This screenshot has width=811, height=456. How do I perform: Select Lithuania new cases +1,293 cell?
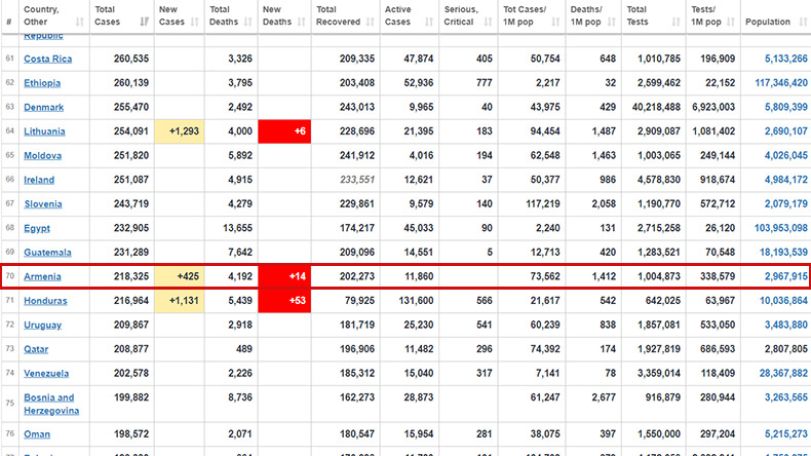pos(179,131)
